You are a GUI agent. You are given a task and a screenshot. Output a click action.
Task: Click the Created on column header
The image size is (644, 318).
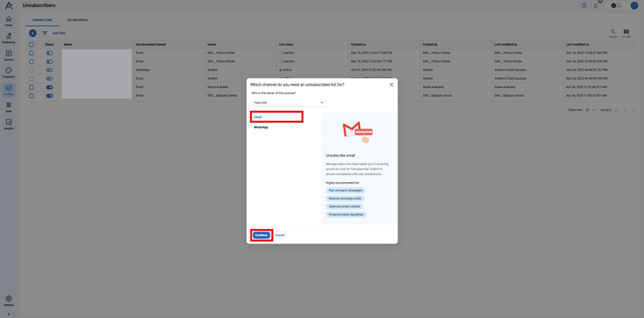pyautogui.click(x=358, y=44)
